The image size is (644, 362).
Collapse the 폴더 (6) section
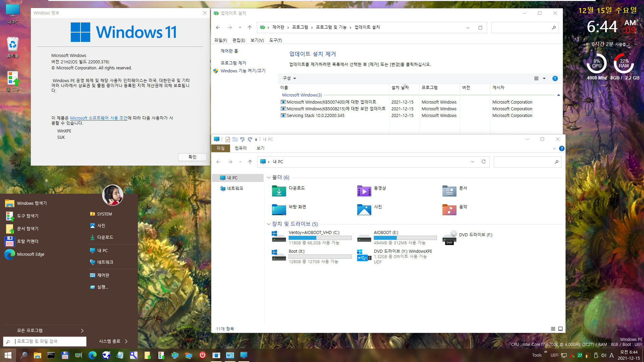point(269,178)
